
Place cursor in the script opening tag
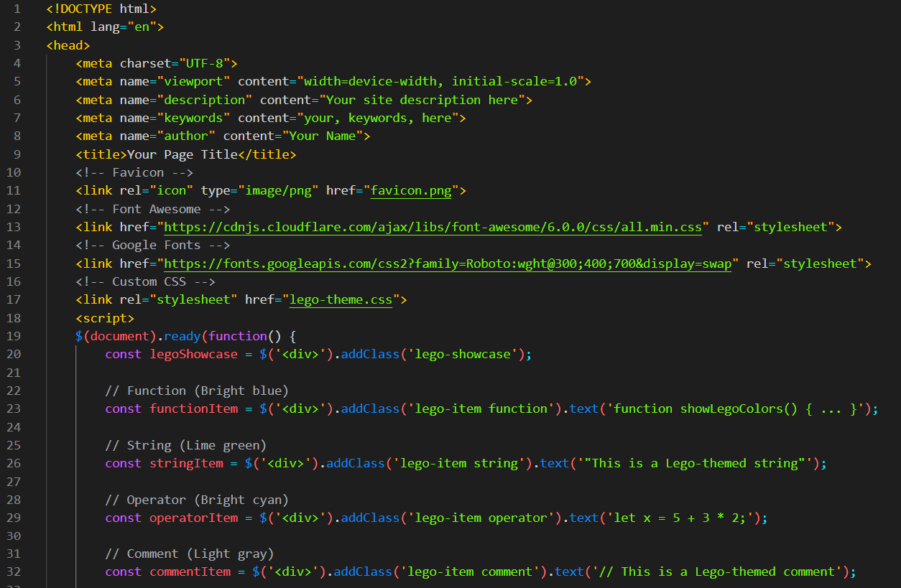105,317
